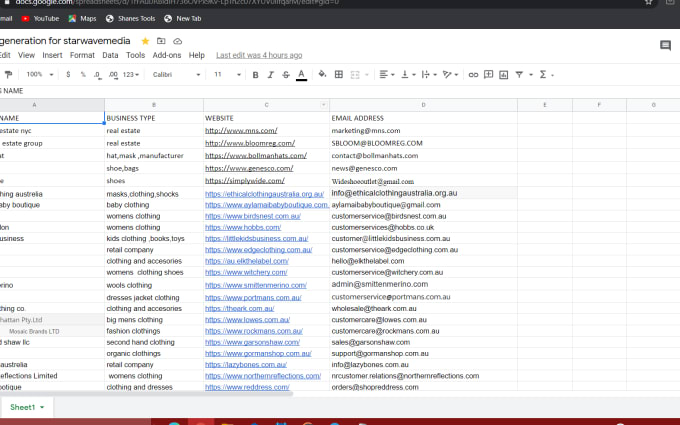Open the Tools menu
This screenshot has width=680, height=425.
tap(135, 55)
